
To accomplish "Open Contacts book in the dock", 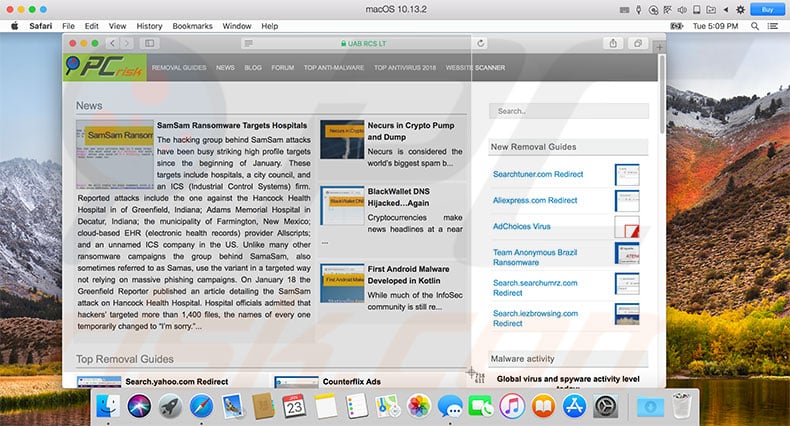I will 264,406.
